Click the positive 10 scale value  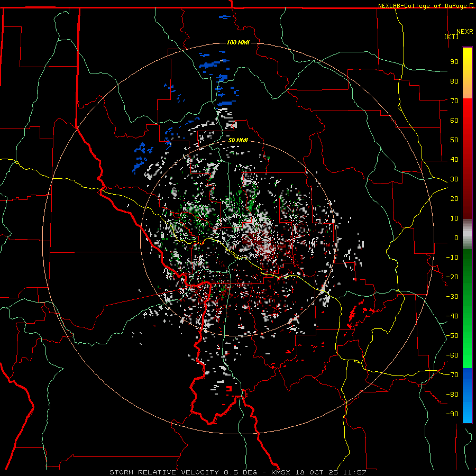pyautogui.click(x=454, y=218)
